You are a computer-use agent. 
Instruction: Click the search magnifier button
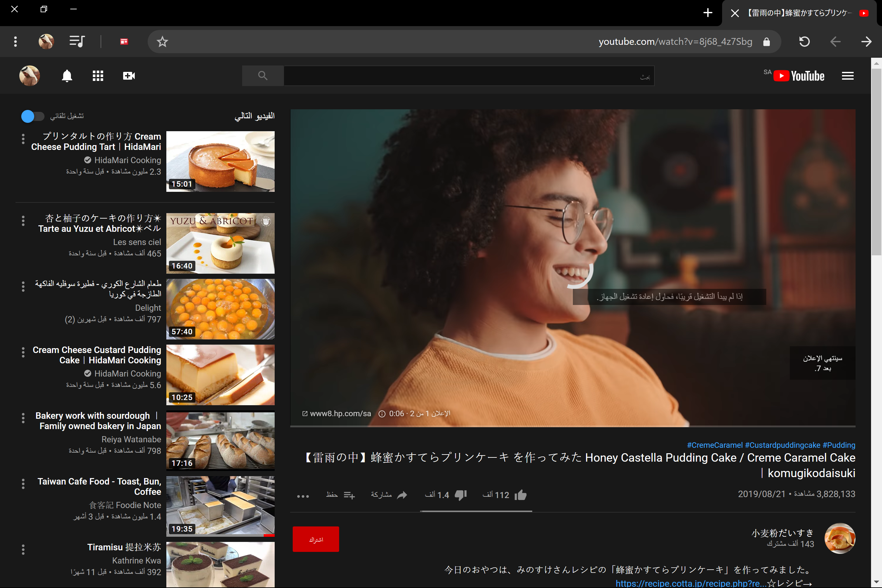(x=262, y=76)
